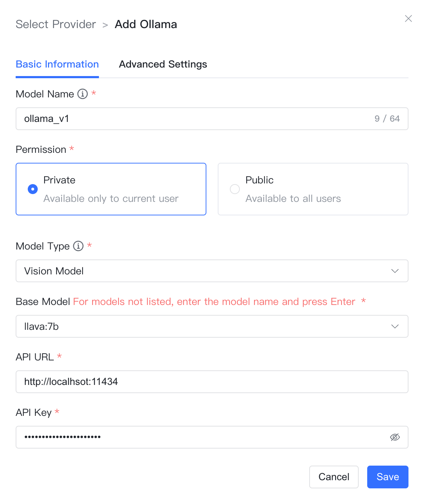The image size is (422, 504).
Task: Click into the API URL field
Action: click(x=212, y=382)
